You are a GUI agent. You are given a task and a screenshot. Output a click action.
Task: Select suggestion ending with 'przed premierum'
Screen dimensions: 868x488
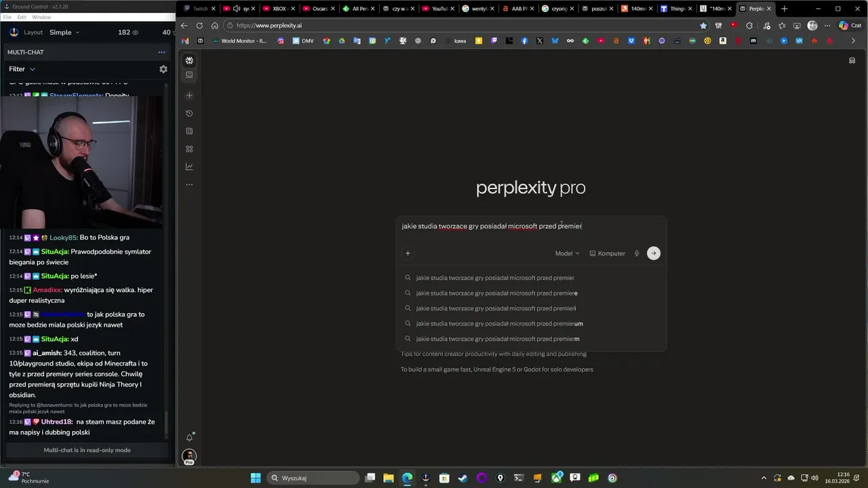[x=531, y=324]
